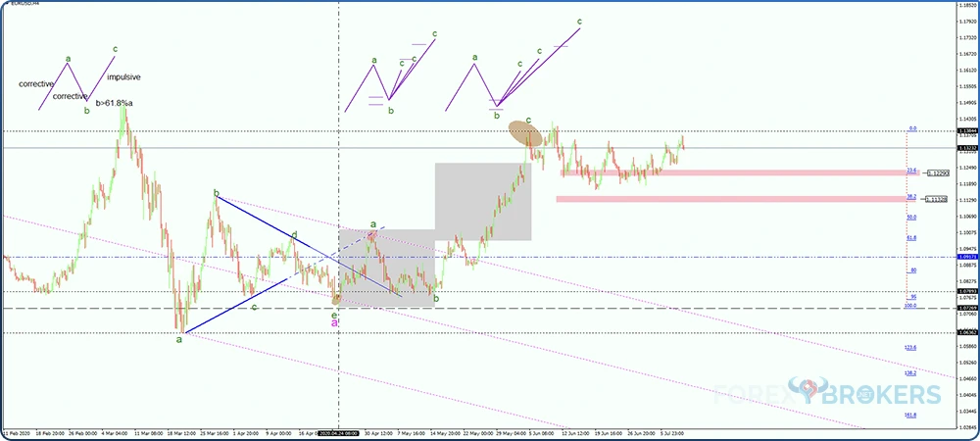Click the 1.12290 price label box
This screenshot has width=980, height=441.
pyautogui.click(x=937, y=173)
